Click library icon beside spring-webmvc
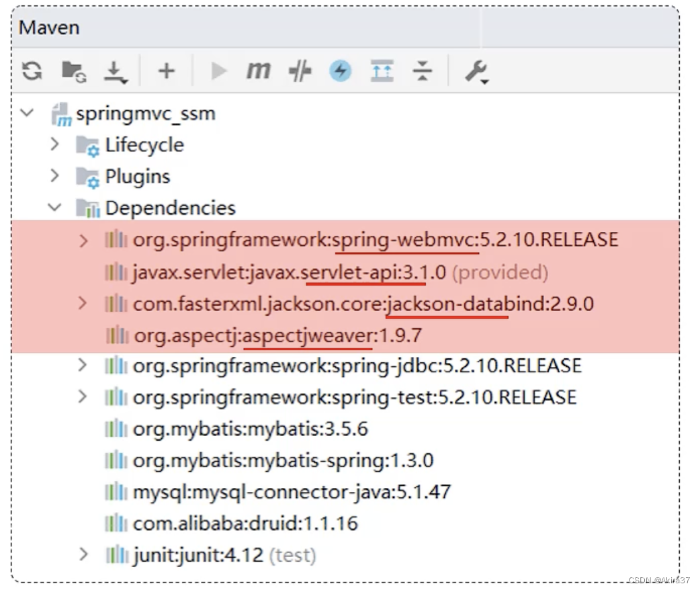The height and width of the screenshot is (590, 700). click(116, 240)
